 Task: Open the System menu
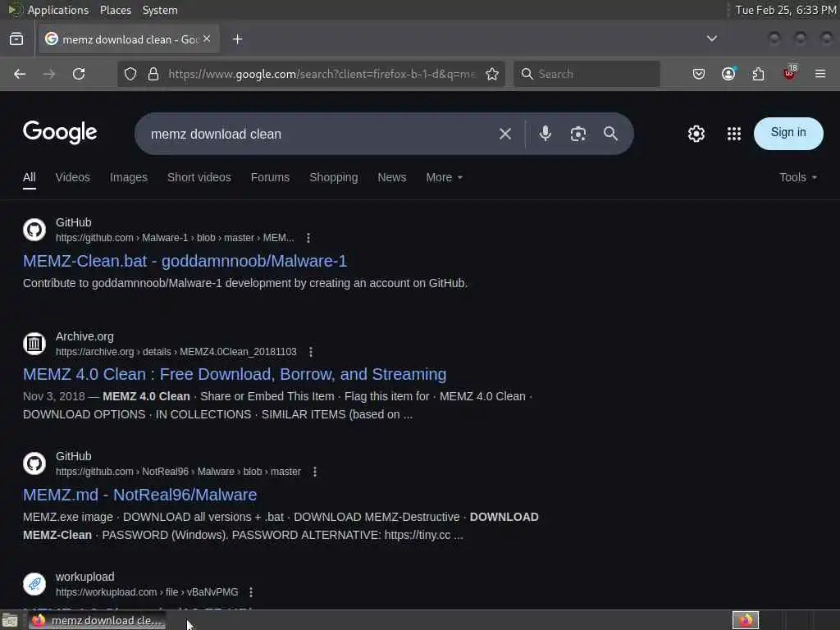[160, 10]
